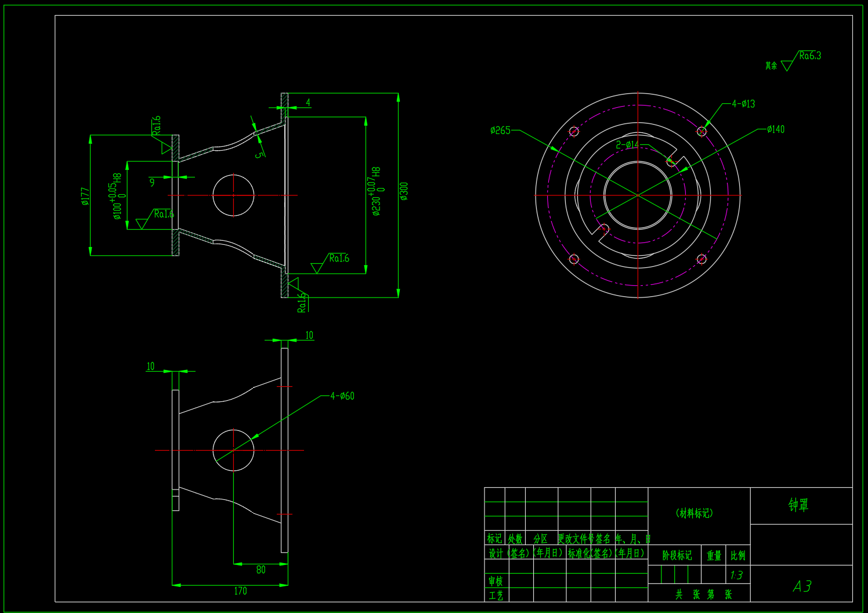The height and width of the screenshot is (613, 868).
Task: Select the 其余 note text
Action: pyautogui.click(x=771, y=66)
